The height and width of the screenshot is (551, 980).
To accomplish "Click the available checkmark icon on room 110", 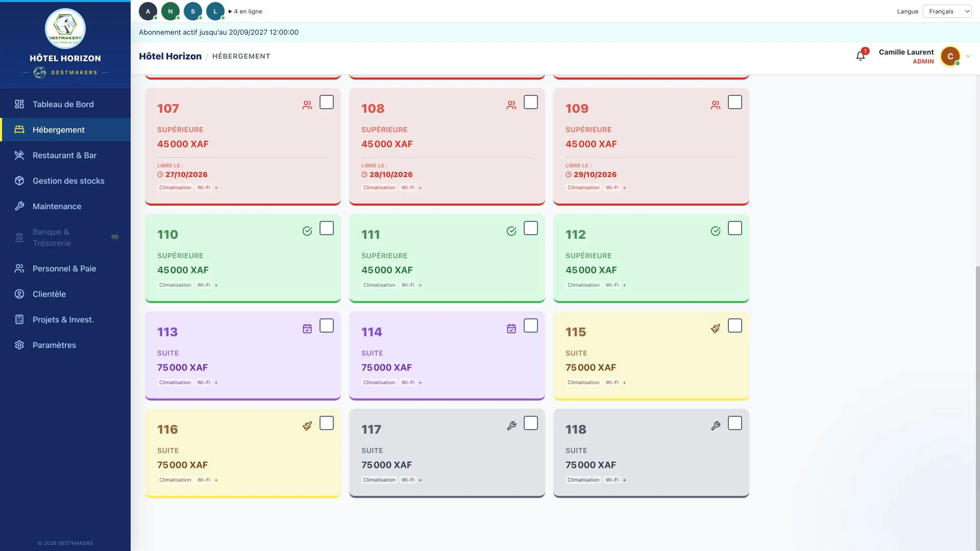I will (307, 231).
